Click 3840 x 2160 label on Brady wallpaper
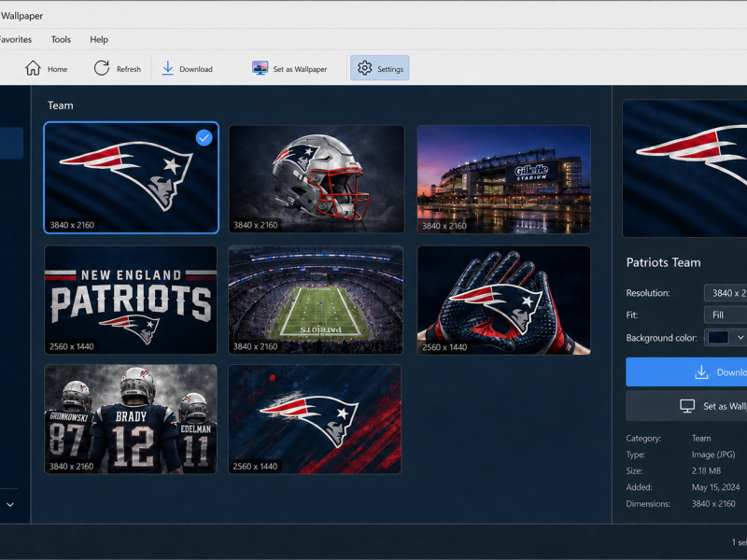Viewport: 747px width, 560px height. (72, 466)
